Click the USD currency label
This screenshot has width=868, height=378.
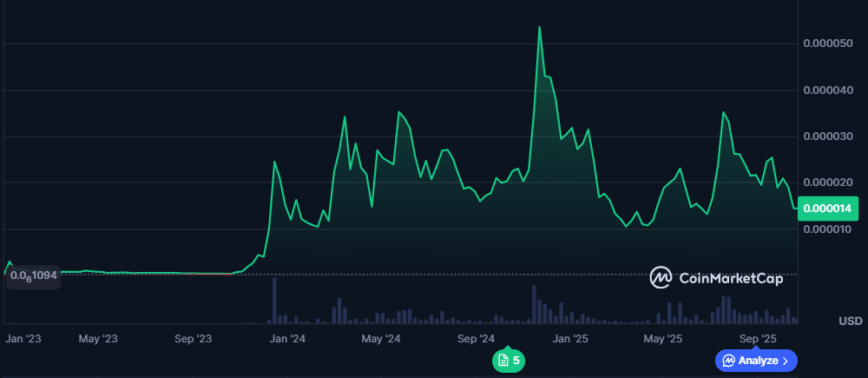850,321
